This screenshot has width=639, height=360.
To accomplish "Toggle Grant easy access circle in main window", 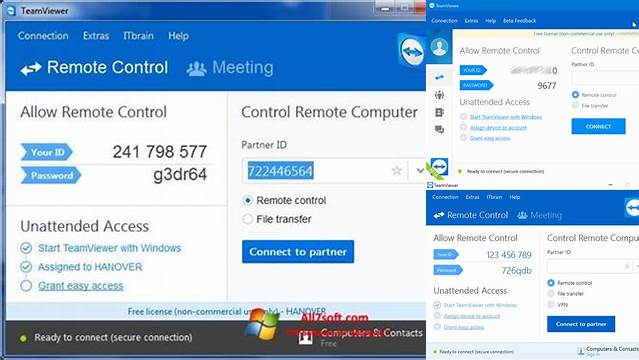I will click(x=26, y=286).
